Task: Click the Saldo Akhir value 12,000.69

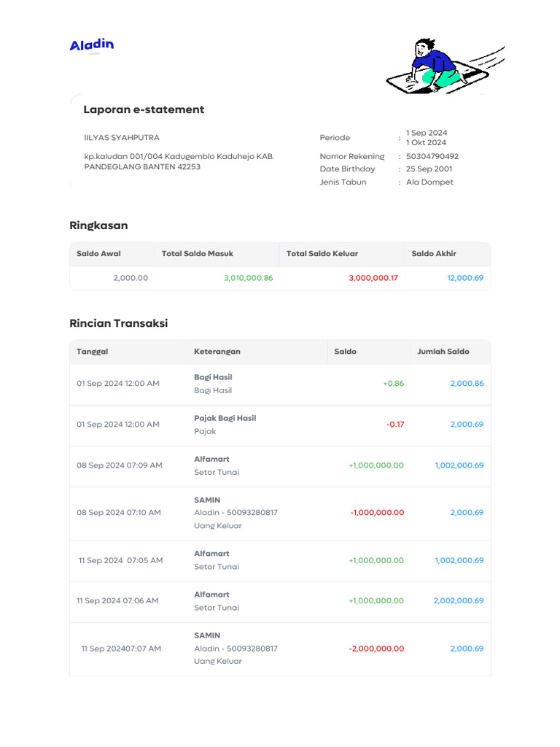Action: click(x=464, y=278)
